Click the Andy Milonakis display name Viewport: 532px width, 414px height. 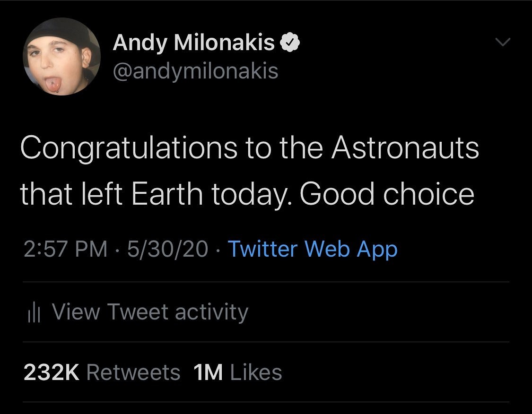[194, 43]
